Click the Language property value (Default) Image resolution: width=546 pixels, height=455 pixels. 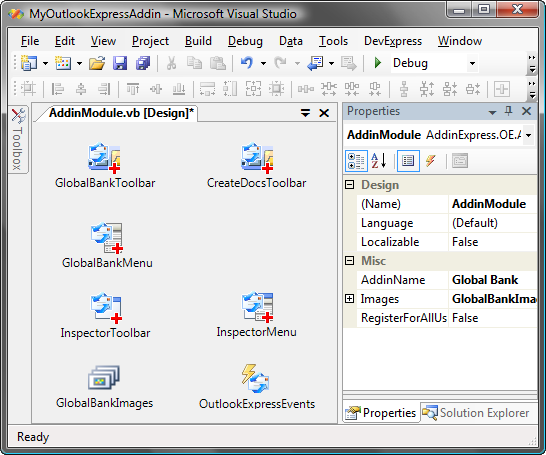click(x=492, y=223)
